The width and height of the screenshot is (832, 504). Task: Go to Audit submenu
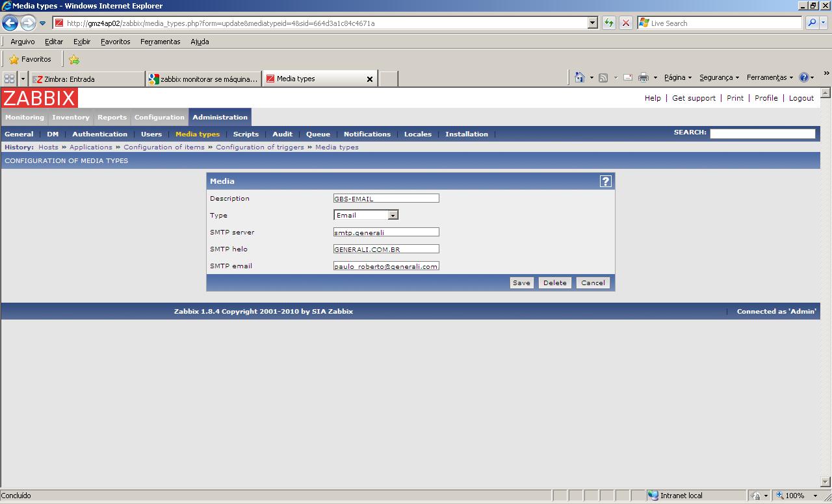click(282, 134)
